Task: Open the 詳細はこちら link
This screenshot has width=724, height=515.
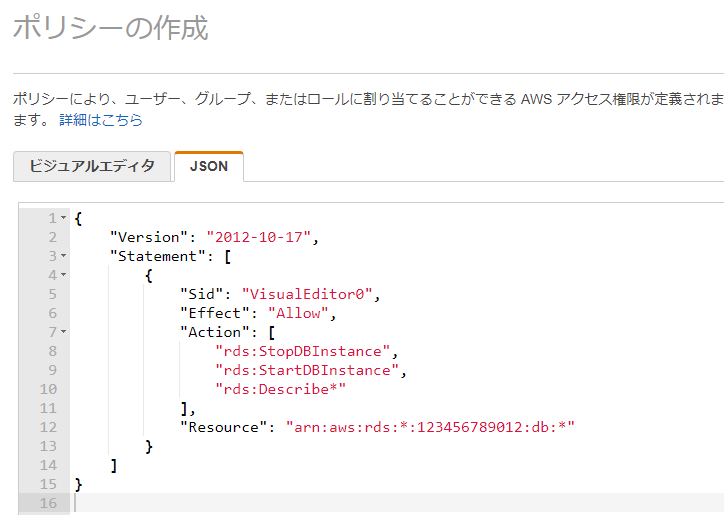Action: pyautogui.click(x=101, y=120)
